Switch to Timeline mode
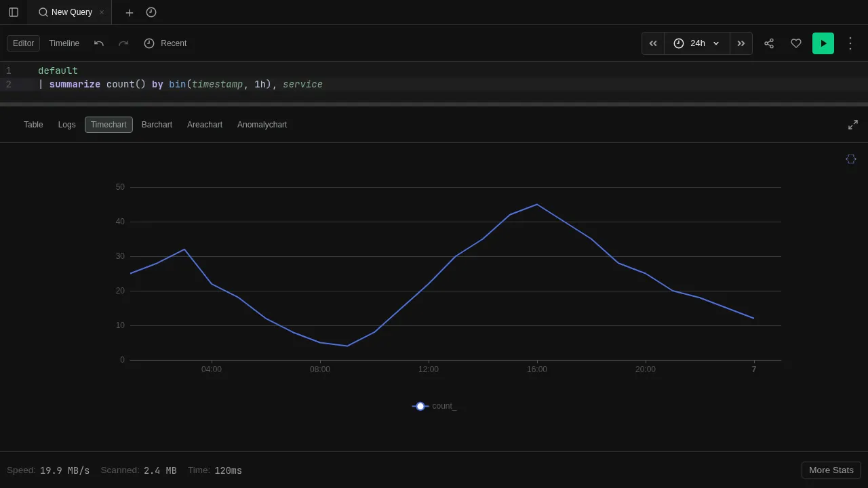This screenshot has height=488, width=868. pos(64,43)
